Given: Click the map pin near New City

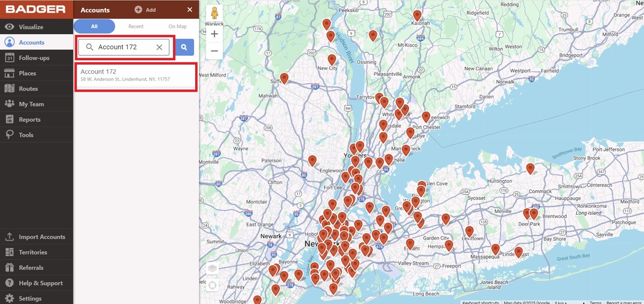Looking at the screenshot, I should coord(332,60).
